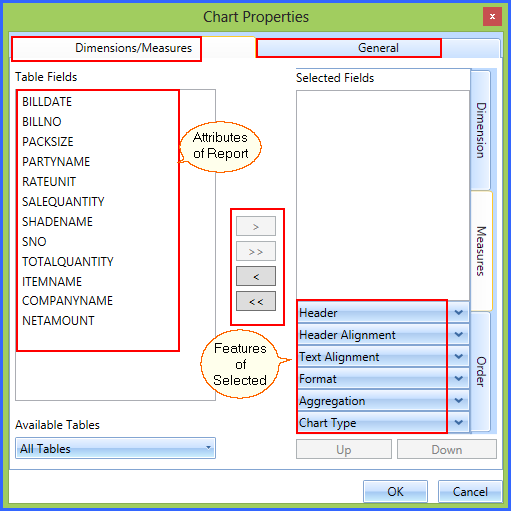Click the single left arrow remove button
511x511 pixels.
pos(256,276)
